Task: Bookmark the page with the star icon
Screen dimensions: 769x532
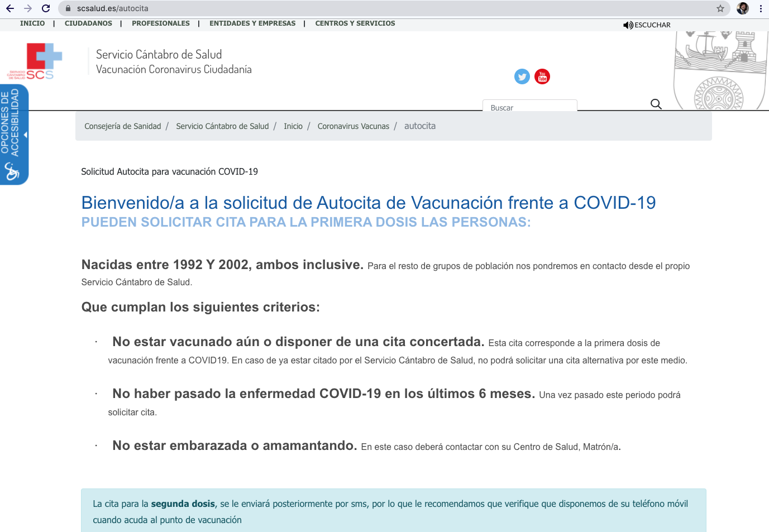Action: 721,8
